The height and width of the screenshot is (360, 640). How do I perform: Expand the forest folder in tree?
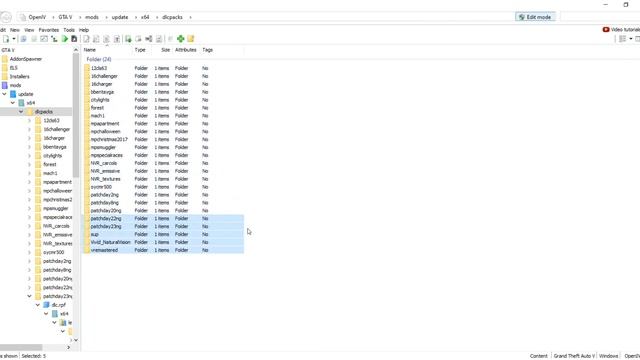click(29, 164)
